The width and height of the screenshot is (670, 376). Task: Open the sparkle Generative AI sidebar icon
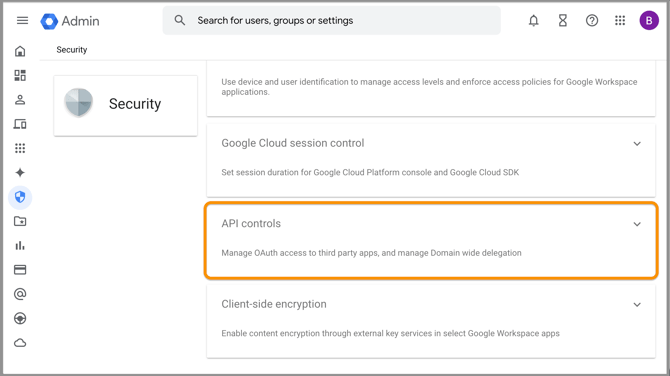20,173
